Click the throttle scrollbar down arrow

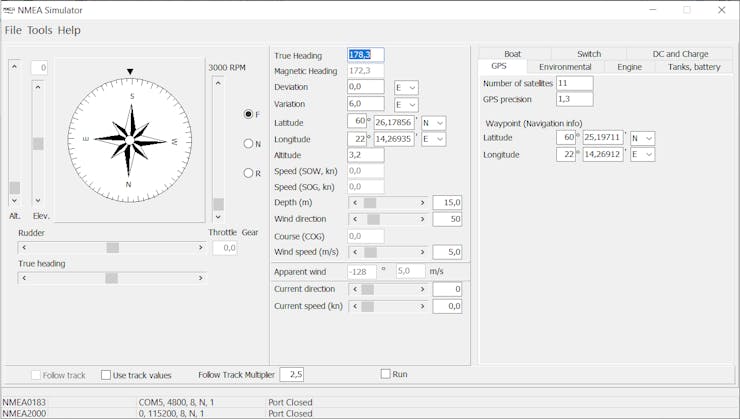point(217,216)
